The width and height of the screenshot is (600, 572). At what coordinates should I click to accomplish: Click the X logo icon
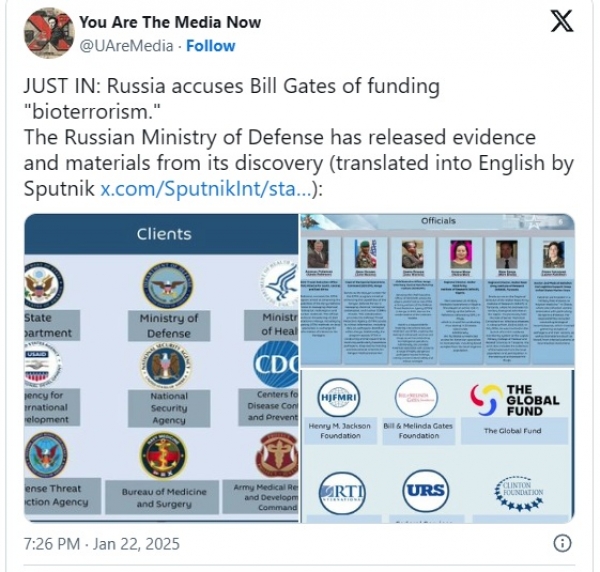pyautogui.click(x=562, y=21)
